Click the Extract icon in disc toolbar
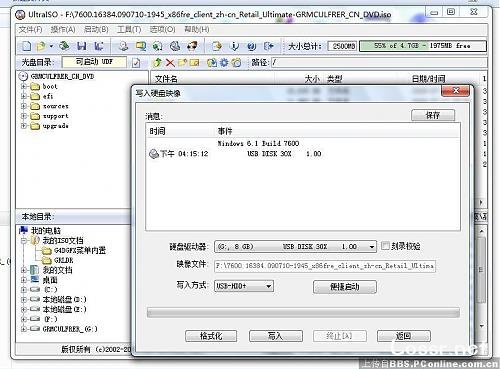Screen dimensions: 500x369 click(211, 62)
